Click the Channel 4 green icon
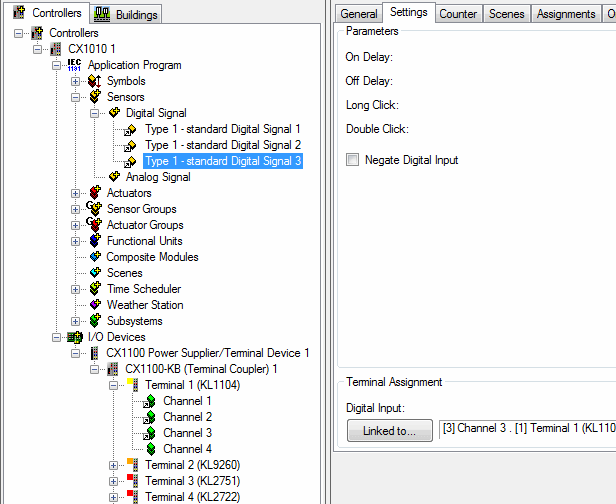Image resolution: width=616 pixels, height=504 pixels. click(x=151, y=449)
